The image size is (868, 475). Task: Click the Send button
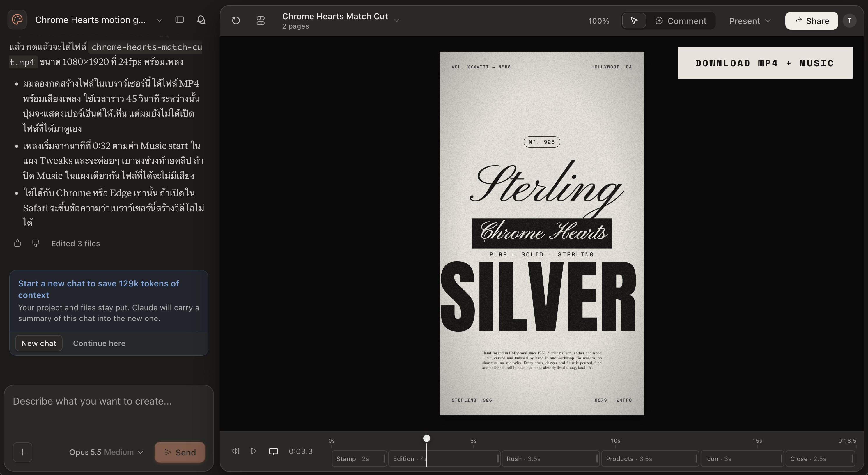tap(180, 452)
